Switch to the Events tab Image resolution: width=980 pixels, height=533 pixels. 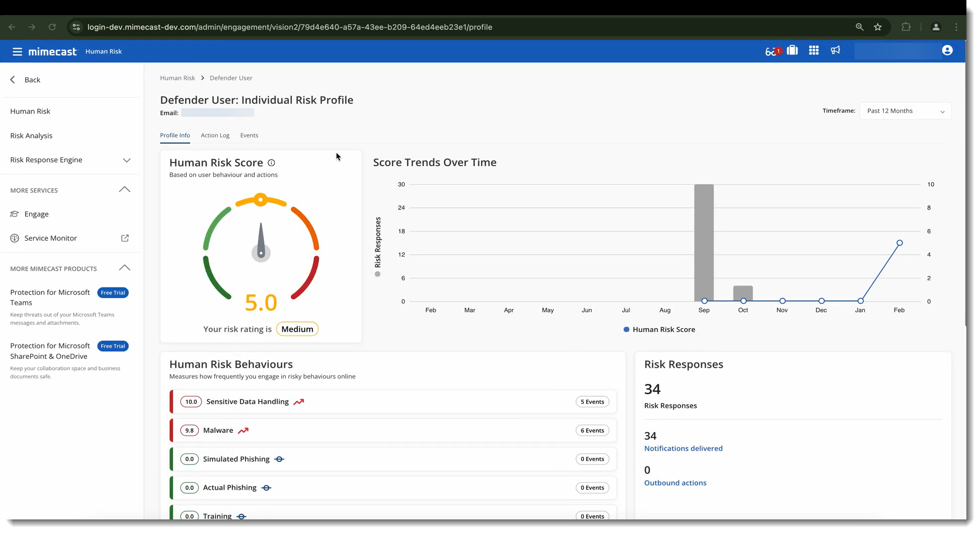(x=249, y=136)
